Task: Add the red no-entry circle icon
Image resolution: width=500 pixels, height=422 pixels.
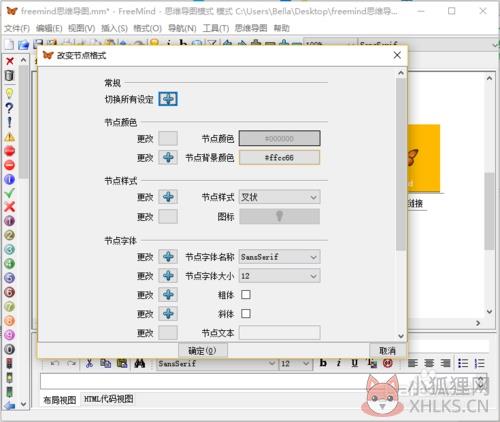Action: tap(10, 165)
